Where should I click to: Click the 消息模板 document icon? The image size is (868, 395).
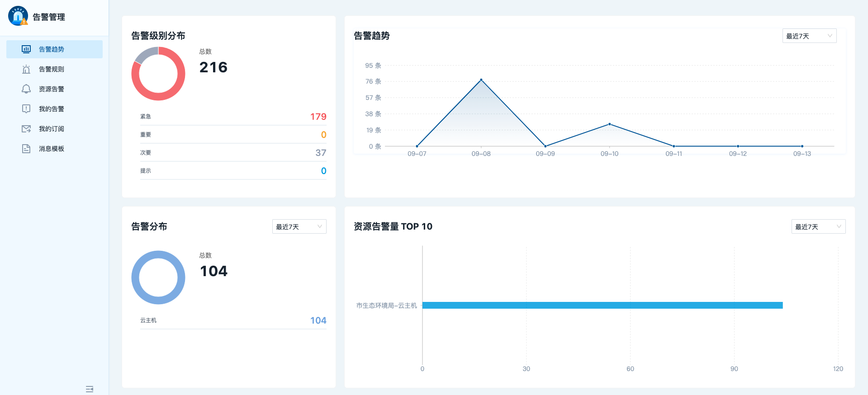26,149
